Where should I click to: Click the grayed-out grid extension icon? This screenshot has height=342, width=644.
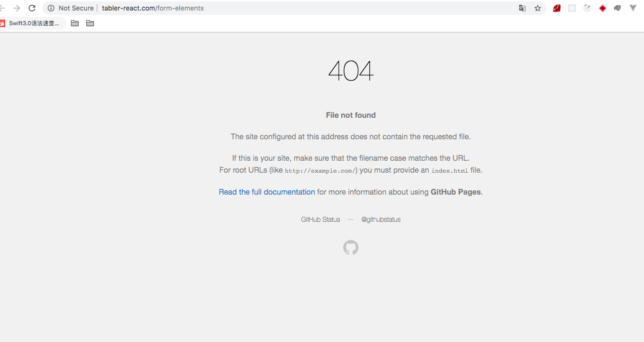click(572, 8)
